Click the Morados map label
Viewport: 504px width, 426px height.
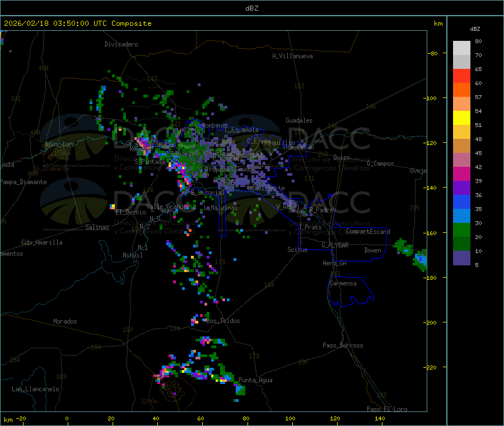(65, 321)
